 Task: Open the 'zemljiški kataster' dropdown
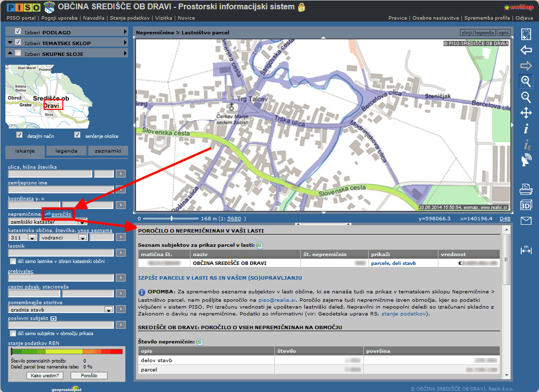click(82, 222)
